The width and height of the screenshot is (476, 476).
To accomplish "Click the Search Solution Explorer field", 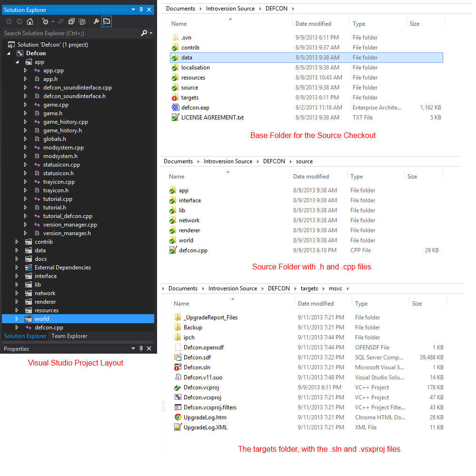I will (x=71, y=33).
